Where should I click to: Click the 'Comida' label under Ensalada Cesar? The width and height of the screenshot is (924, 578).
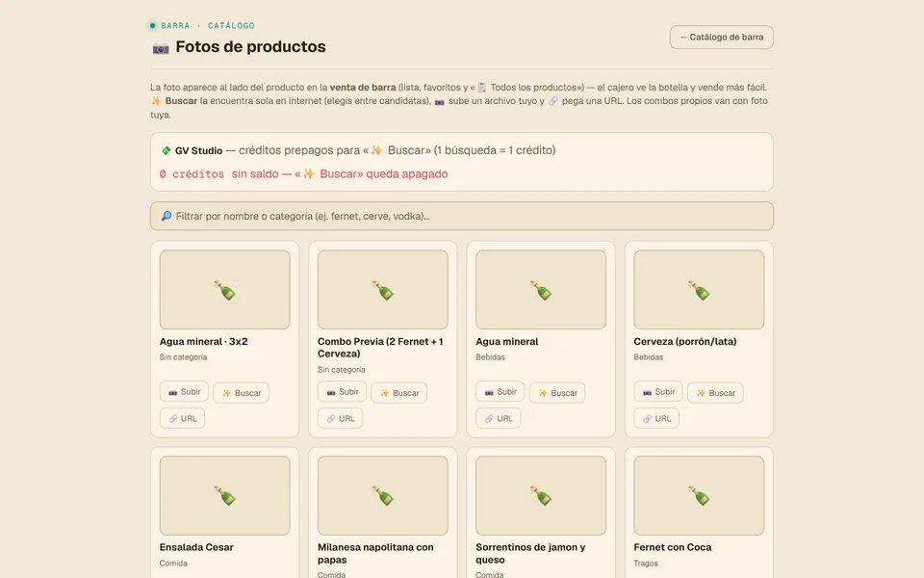pos(173,564)
